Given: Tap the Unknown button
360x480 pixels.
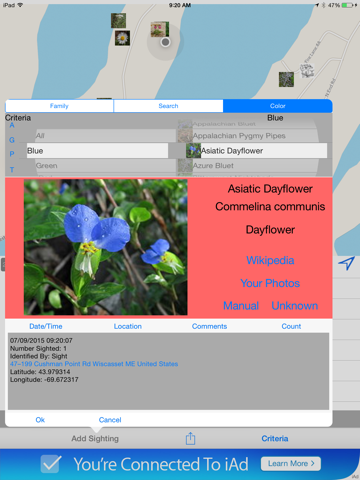Looking at the screenshot, I should pos(295,306).
